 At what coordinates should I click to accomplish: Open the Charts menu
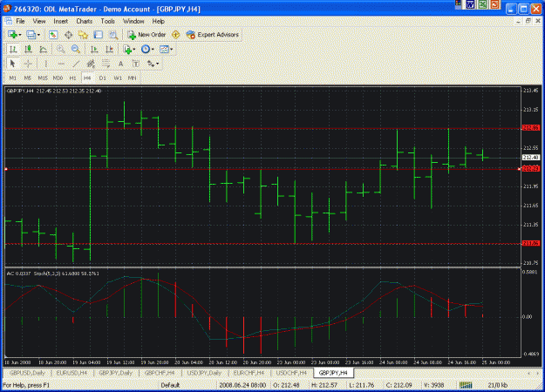point(84,21)
